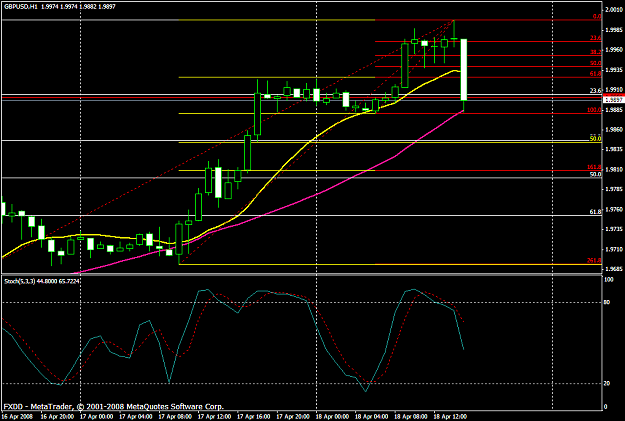This screenshot has height=421, width=625.
Task: Click the 17 Apr 12:00 time label
Action: 214,417
